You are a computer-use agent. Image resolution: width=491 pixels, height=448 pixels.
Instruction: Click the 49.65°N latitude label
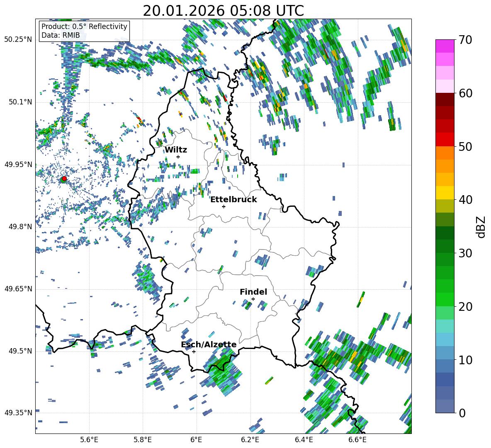[x=18, y=288]
